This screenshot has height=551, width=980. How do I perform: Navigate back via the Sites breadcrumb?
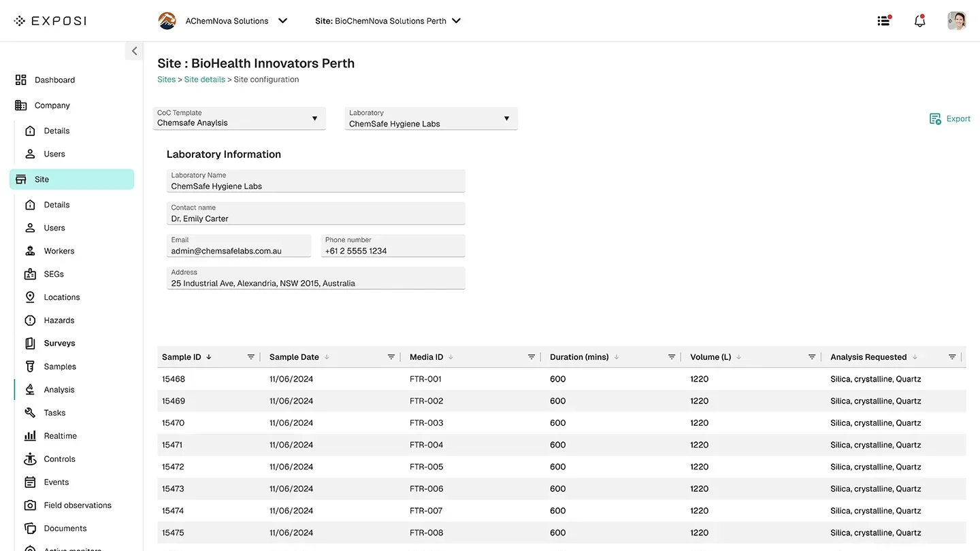point(166,79)
